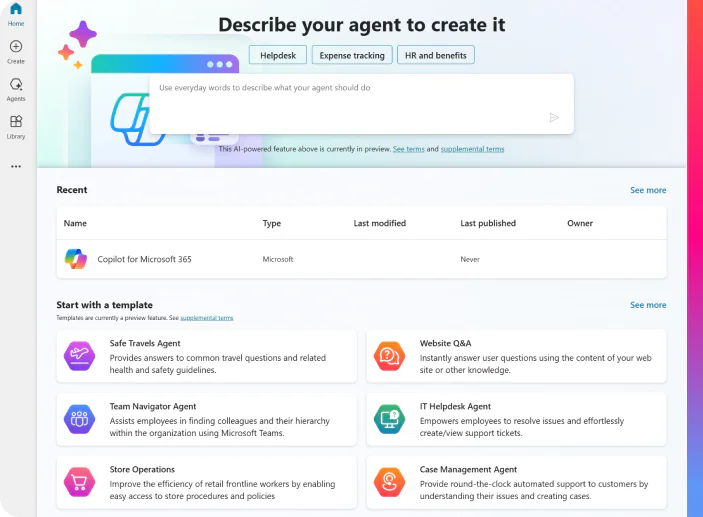
Task: Click the send arrow icon in prompt box
Action: [x=554, y=117]
